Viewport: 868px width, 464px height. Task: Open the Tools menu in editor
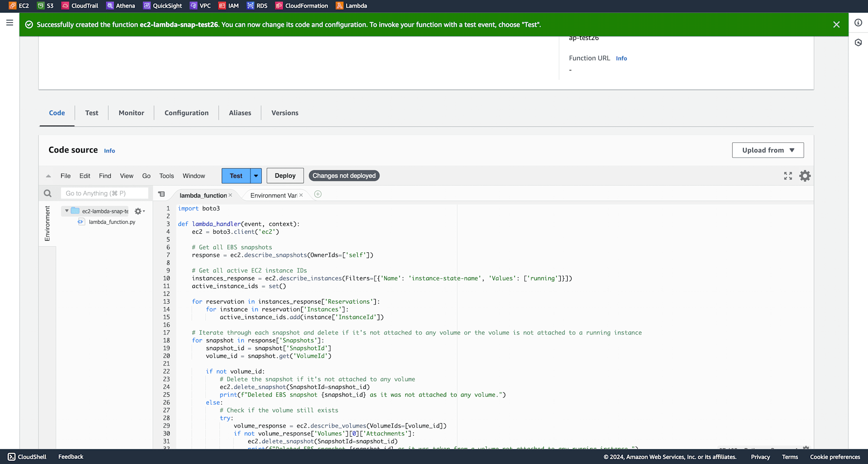[x=167, y=176]
